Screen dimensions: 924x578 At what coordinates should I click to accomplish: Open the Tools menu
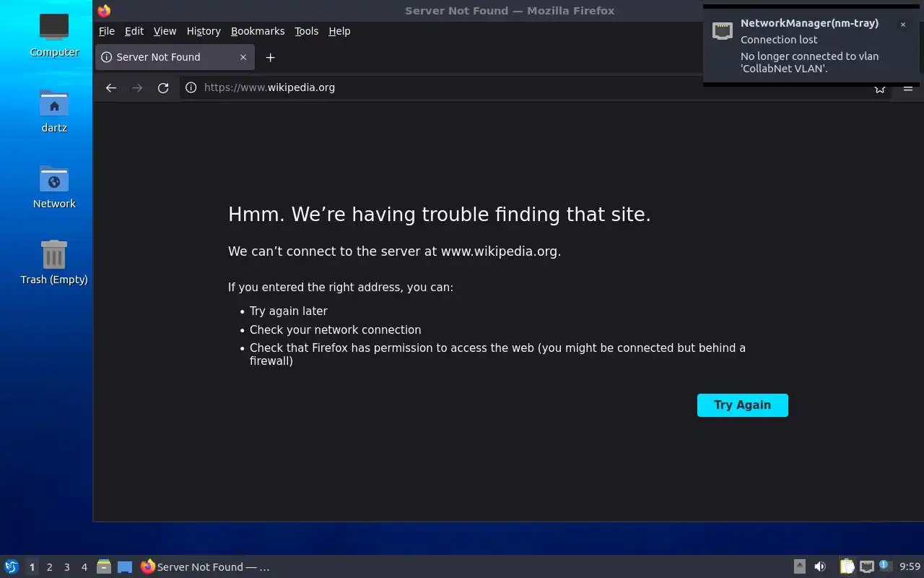click(306, 31)
